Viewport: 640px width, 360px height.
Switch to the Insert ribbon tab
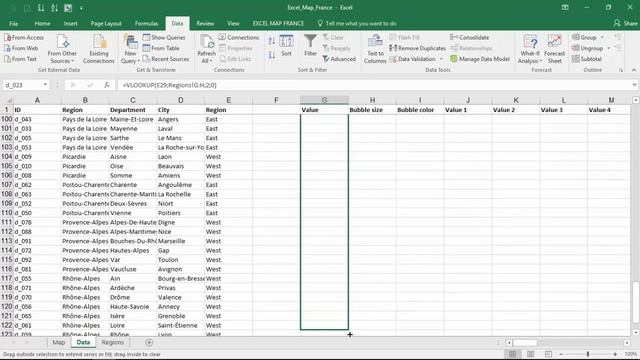70,24
